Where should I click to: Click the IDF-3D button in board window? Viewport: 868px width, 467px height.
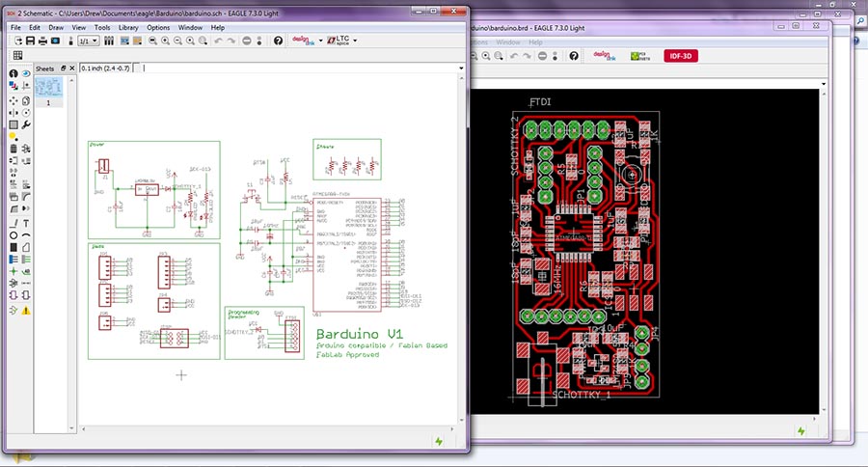680,56
